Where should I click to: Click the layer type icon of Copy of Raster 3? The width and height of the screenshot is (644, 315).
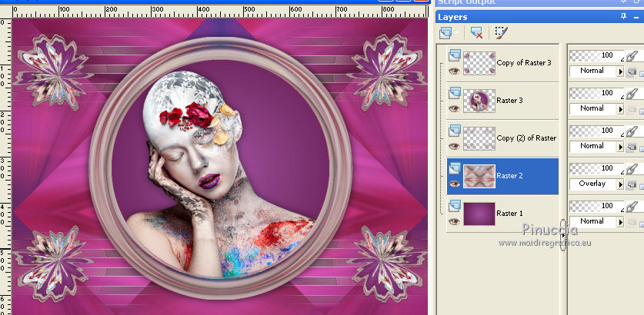coord(454,55)
